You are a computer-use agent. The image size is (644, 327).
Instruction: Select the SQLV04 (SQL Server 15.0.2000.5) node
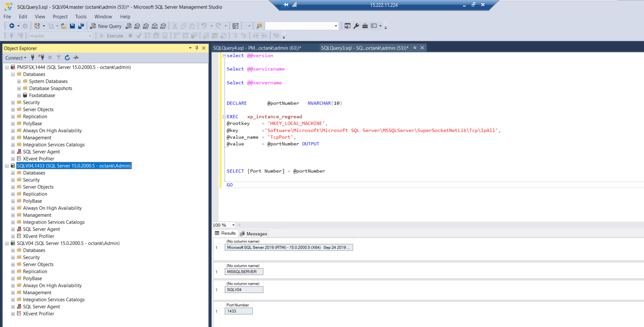click(x=68, y=243)
